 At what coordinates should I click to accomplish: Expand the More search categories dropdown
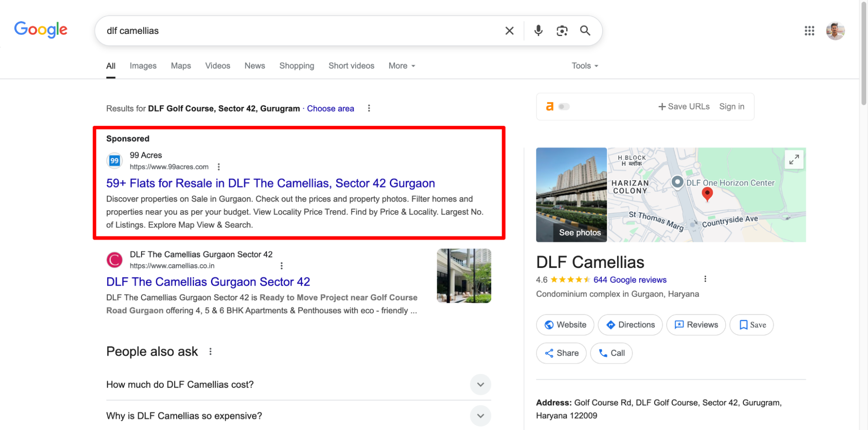coord(402,66)
